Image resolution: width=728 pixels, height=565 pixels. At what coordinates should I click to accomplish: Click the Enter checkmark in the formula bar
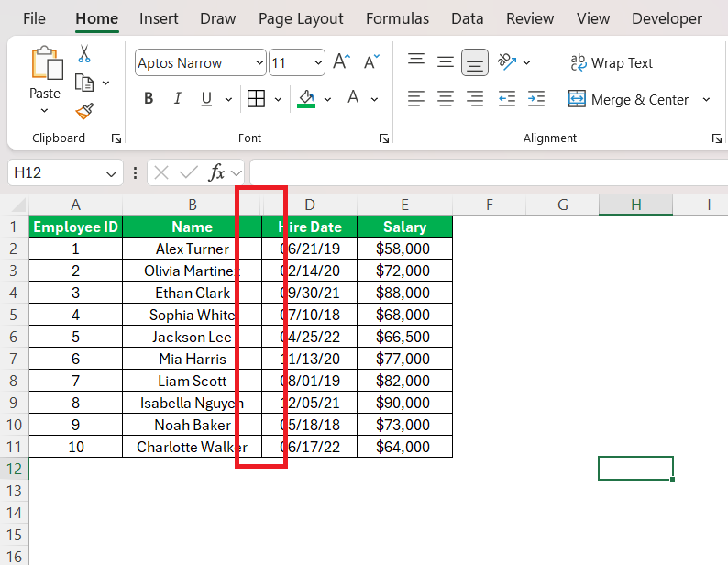pos(189,172)
